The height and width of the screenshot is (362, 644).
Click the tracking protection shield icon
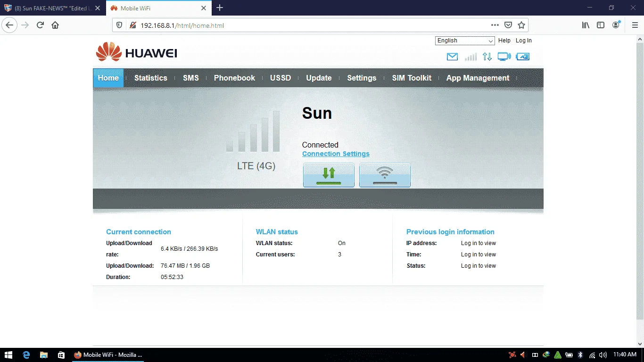119,25
